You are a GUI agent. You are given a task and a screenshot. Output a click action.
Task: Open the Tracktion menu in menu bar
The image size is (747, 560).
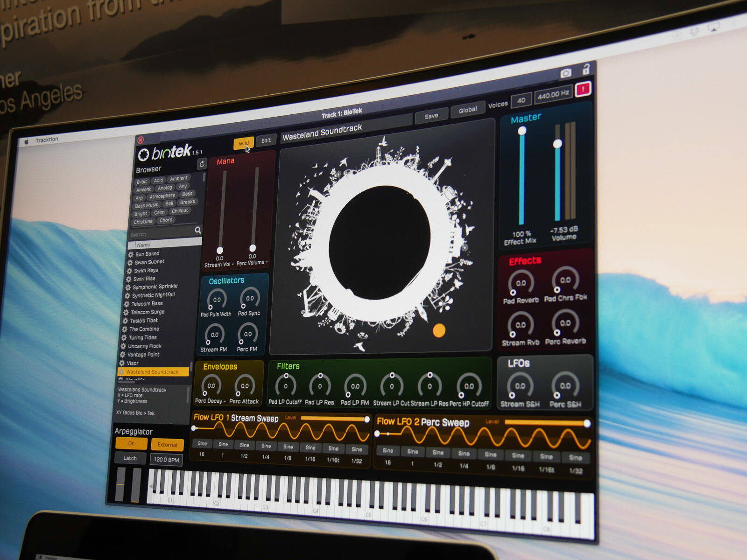(x=47, y=140)
